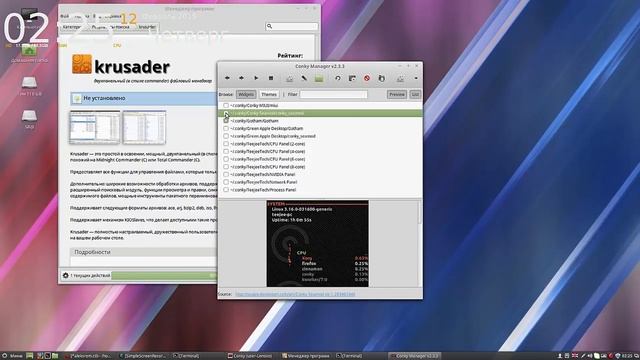The image size is (640, 360).
Task: Enable the CPU Panel (6-core) checkbox
Action: 226,159
